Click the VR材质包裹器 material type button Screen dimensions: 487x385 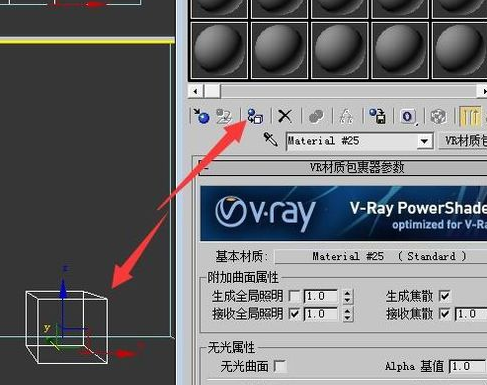point(464,141)
